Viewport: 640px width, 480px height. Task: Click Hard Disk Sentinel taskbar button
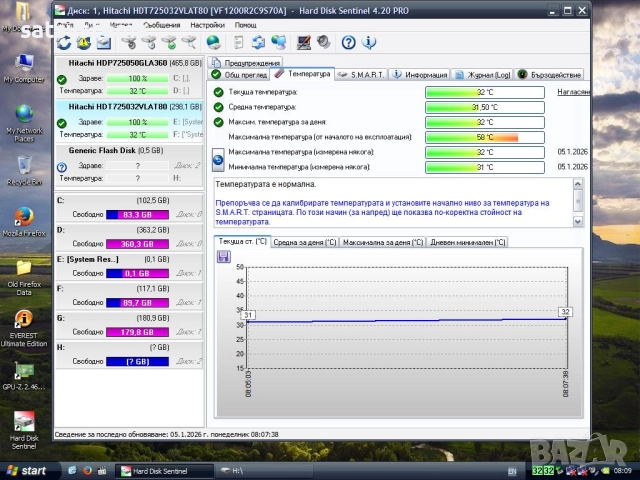(158, 470)
